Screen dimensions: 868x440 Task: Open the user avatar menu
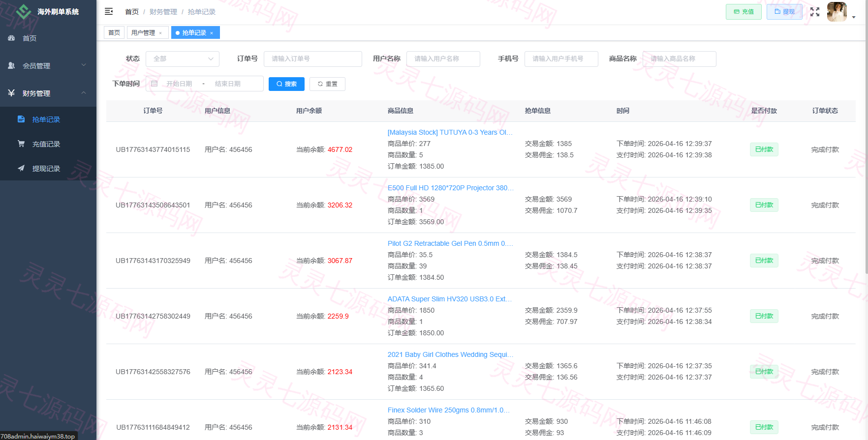[837, 12]
